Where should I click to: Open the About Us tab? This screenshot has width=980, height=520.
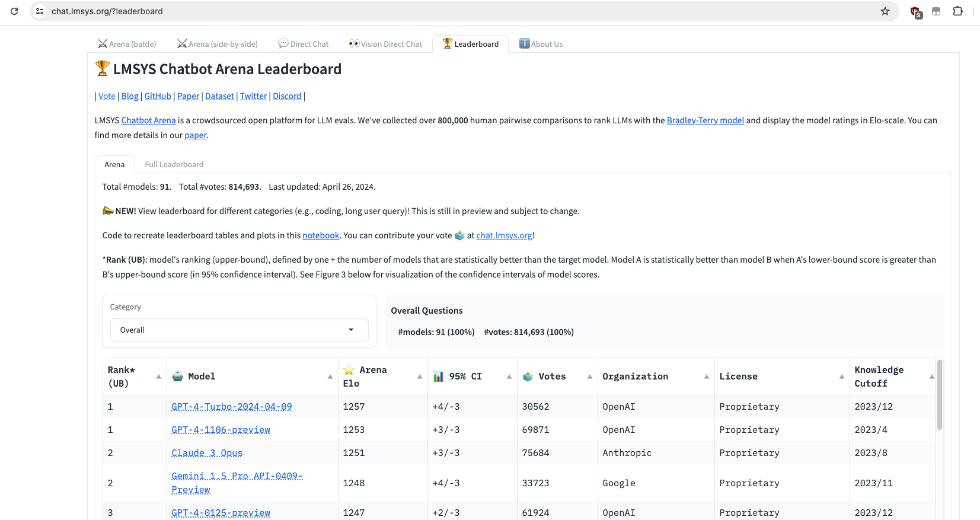(x=541, y=44)
